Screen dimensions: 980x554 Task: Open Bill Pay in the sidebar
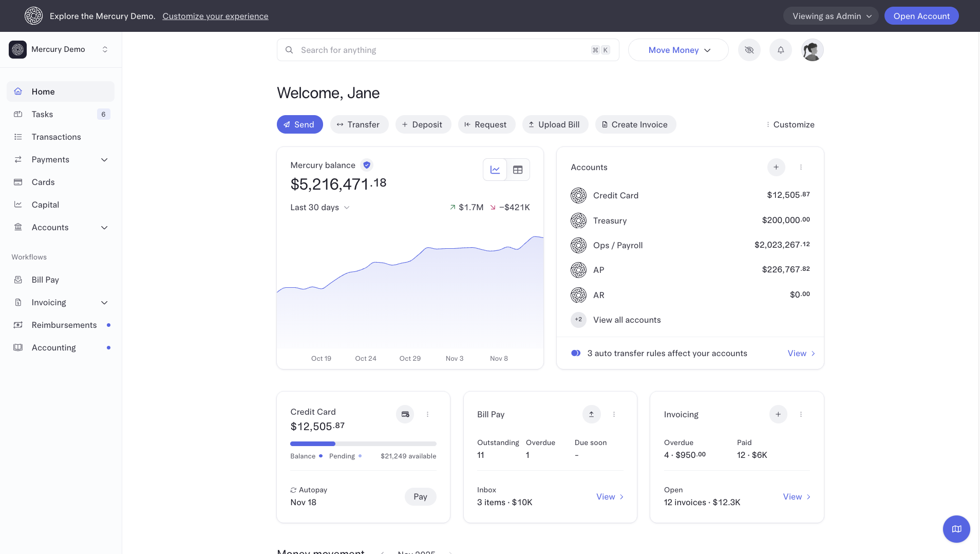click(61, 280)
